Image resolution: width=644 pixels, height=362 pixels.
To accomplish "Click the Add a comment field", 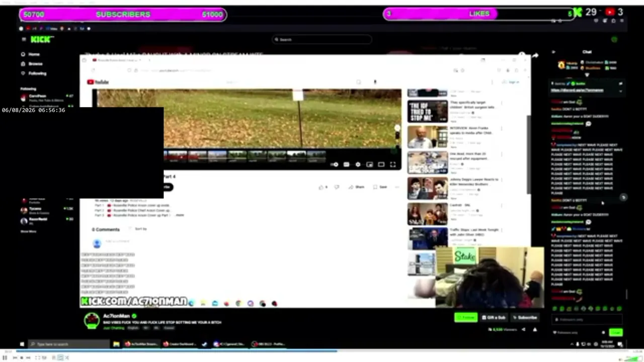I will (117, 241).
